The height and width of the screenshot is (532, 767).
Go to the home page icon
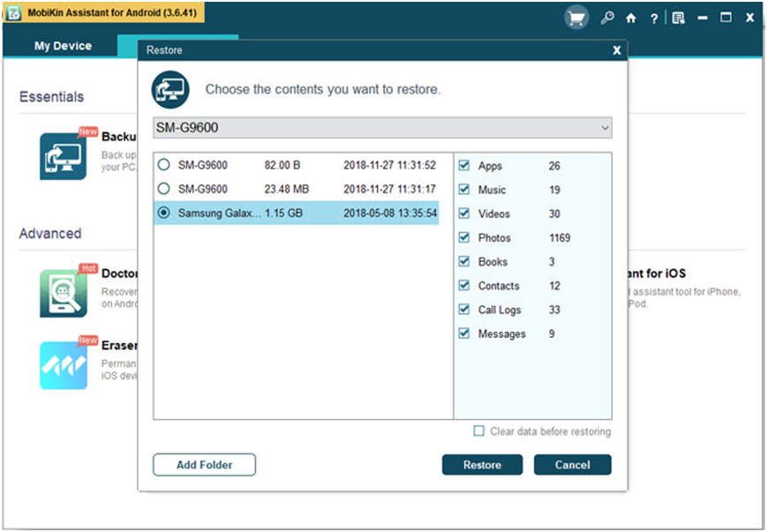[630, 18]
